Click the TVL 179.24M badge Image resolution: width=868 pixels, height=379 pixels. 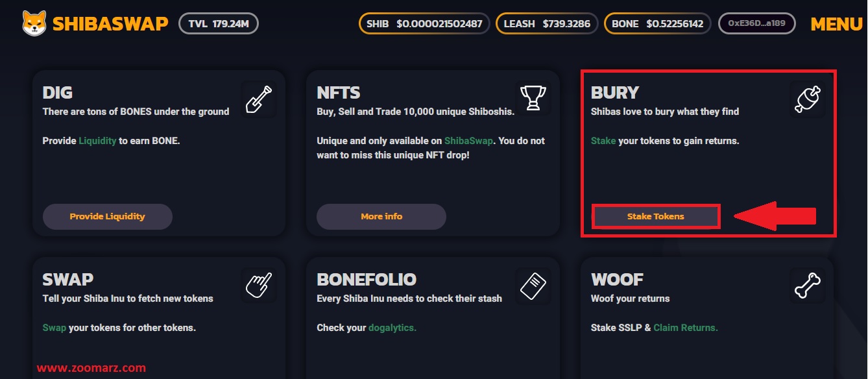click(x=219, y=23)
